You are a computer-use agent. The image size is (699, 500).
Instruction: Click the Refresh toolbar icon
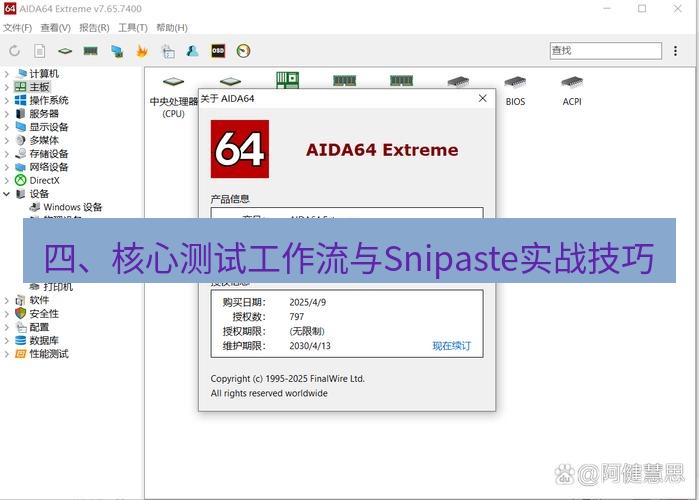pos(15,51)
